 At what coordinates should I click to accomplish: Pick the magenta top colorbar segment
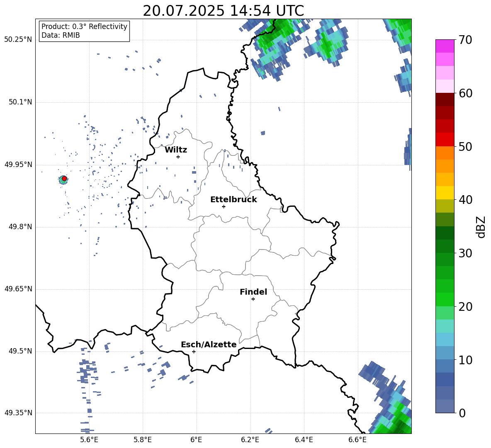(445, 46)
